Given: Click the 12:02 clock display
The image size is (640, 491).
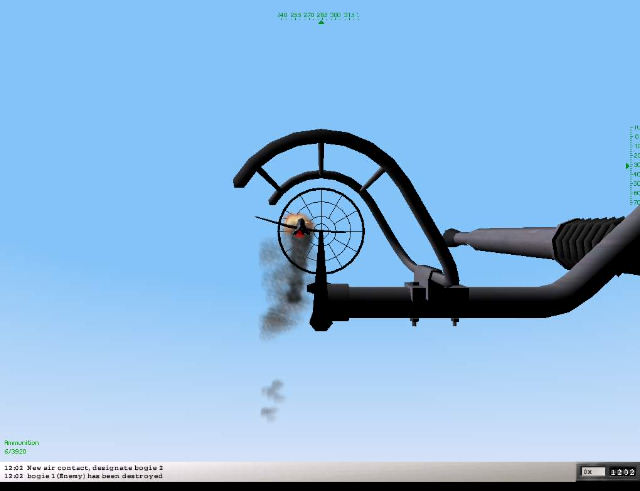Looking at the screenshot, I should 622,471.
